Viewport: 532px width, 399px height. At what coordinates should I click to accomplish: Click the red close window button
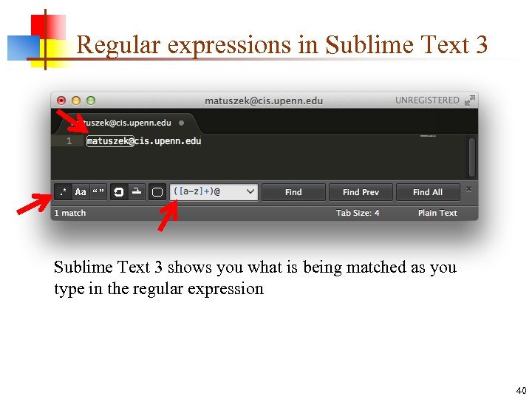tap(61, 100)
